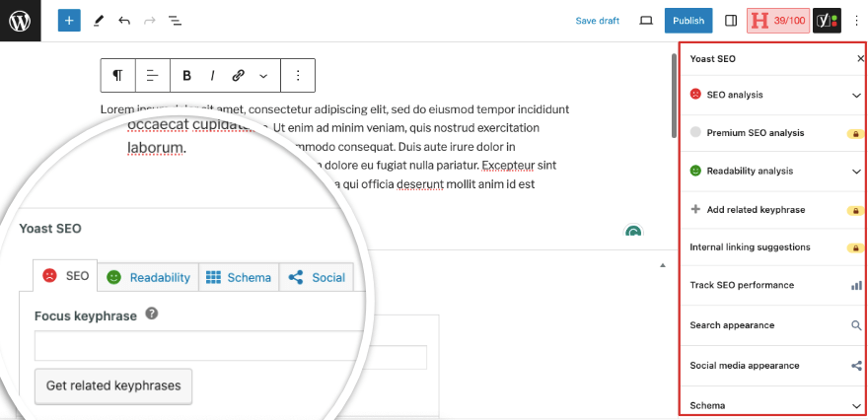The height and width of the screenshot is (420, 868).
Task: Click the magnifier icon next to Search appearance
Action: (856, 324)
